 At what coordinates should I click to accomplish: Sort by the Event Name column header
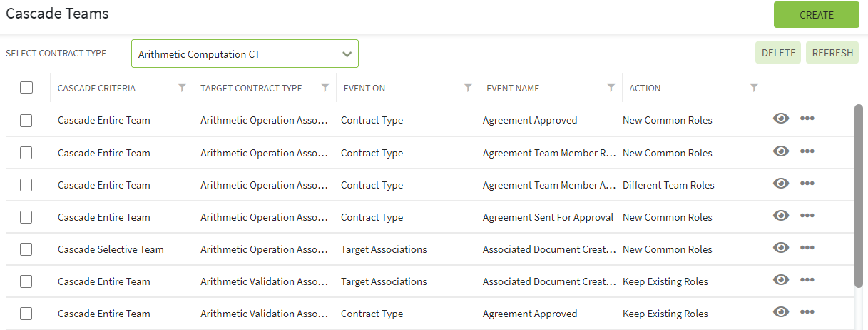[513, 89]
